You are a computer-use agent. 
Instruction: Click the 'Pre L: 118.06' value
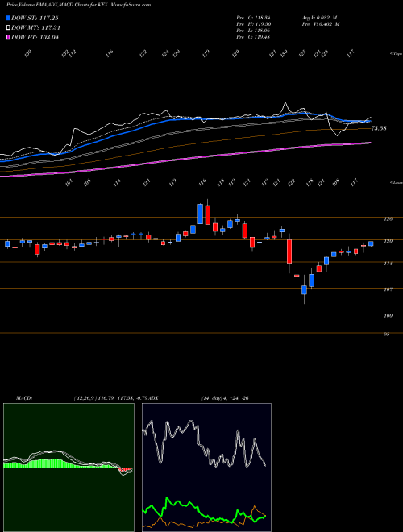tap(253, 31)
